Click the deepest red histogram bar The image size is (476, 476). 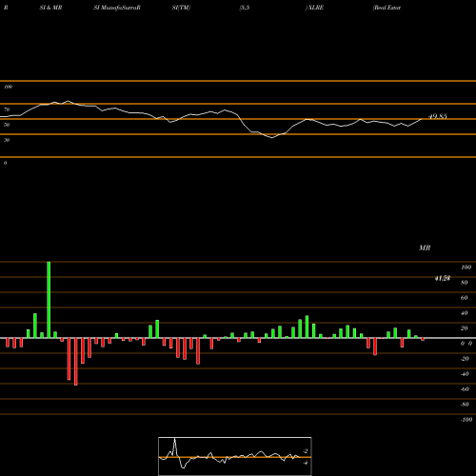75,362
